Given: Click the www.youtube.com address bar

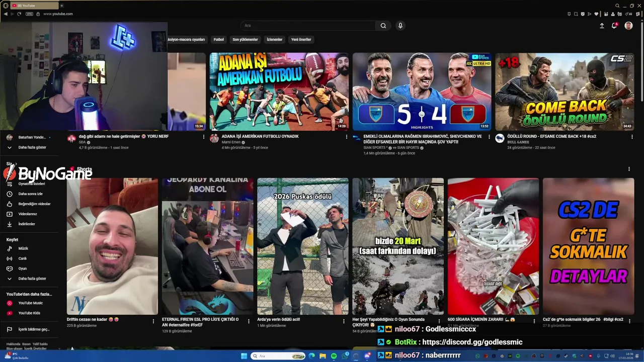Looking at the screenshot, I should tap(58, 14).
